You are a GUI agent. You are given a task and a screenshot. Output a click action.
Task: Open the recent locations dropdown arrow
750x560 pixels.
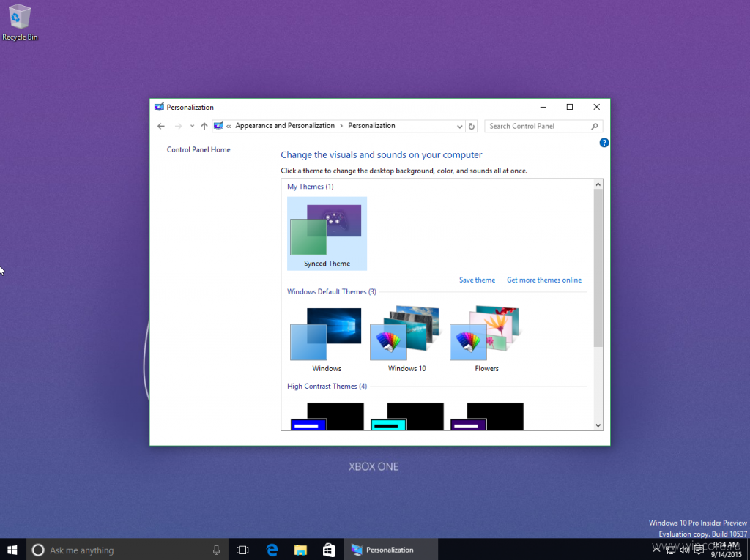point(192,126)
